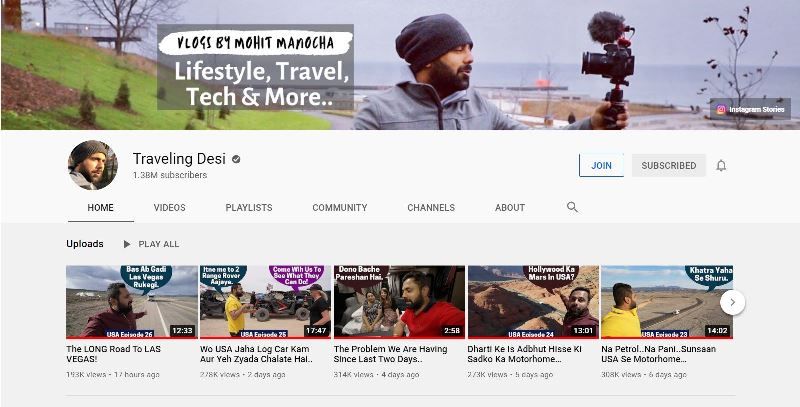Open the USA Episode 25 video thumbnail
The image size is (800, 407).
(x=265, y=301)
